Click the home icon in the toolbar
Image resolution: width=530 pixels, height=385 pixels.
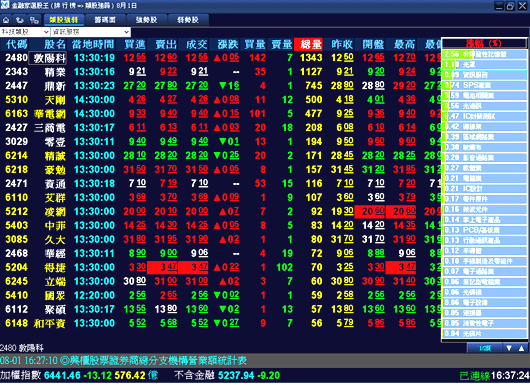point(6,20)
